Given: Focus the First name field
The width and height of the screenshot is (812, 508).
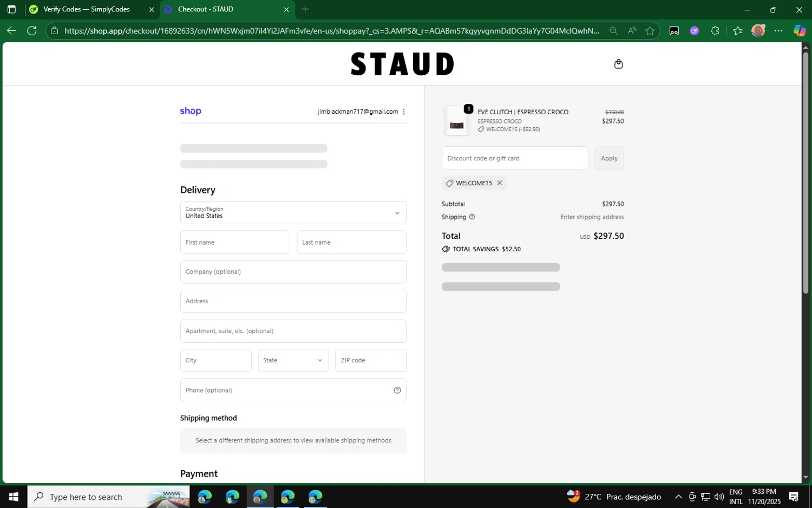Looking at the screenshot, I should pos(235,243).
